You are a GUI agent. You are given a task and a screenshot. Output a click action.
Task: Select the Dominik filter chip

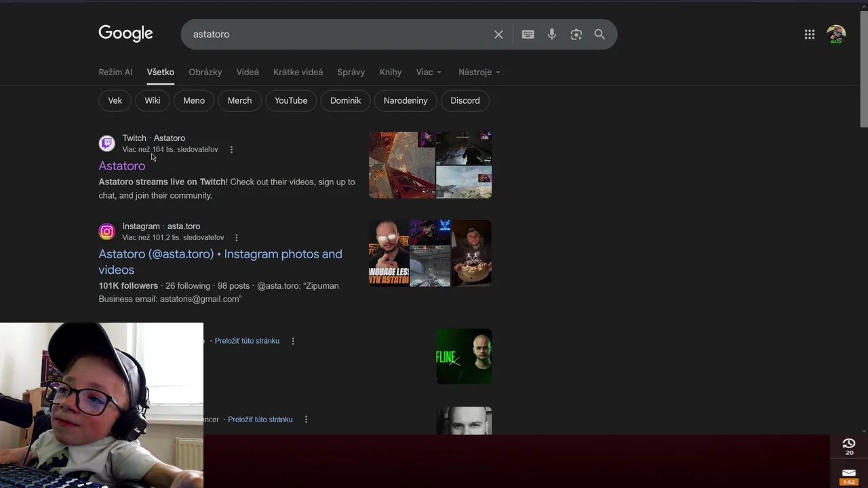click(345, 100)
